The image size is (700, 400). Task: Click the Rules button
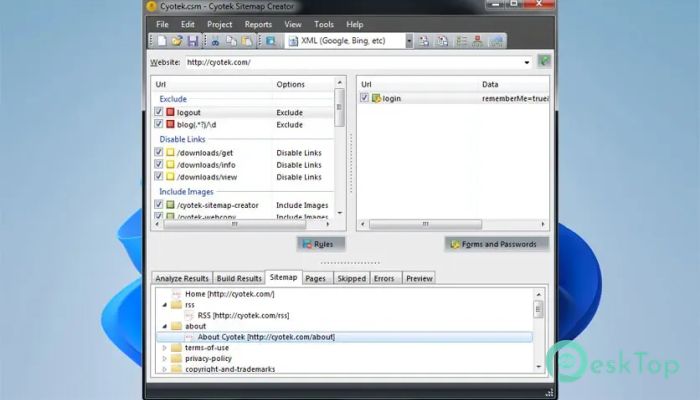coord(321,244)
